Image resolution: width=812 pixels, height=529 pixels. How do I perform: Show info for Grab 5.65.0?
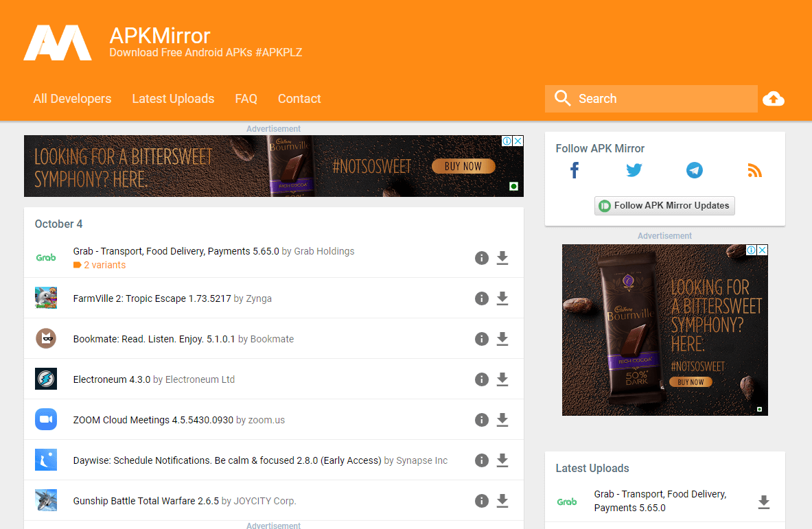(x=482, y=258)
